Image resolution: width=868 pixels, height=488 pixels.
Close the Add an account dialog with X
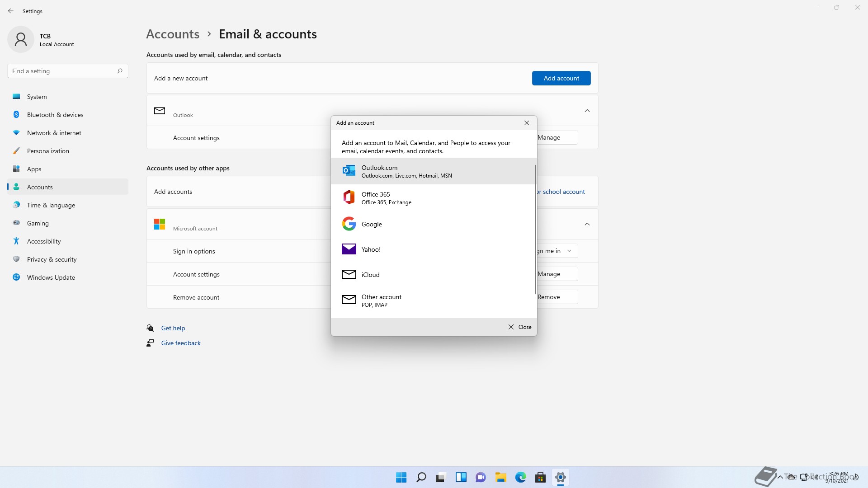click(x=527, y=123)
